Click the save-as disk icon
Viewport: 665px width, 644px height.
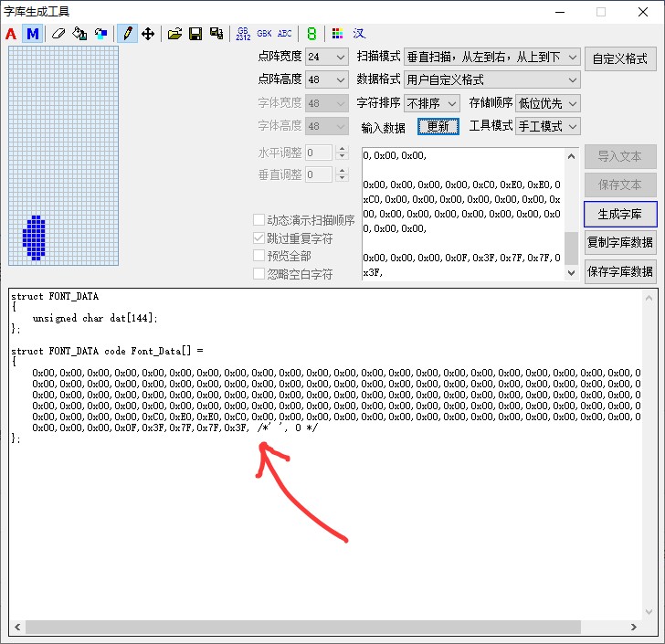point(216,34)
